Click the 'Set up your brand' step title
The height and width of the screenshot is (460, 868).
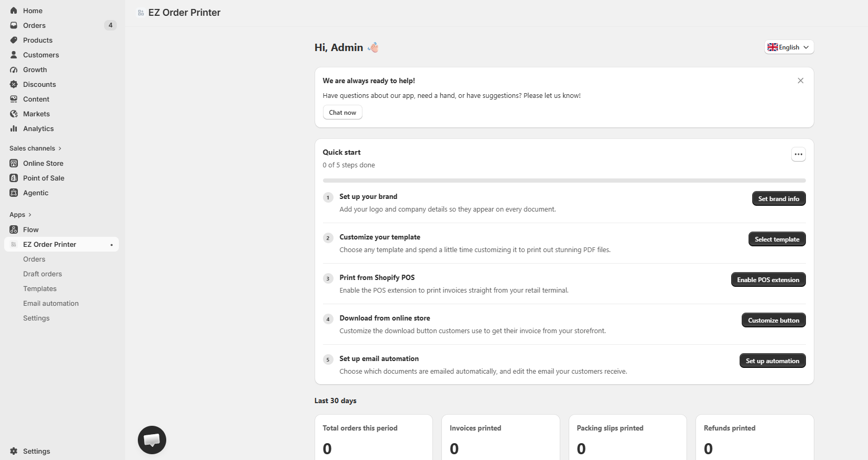coord(368,196)
